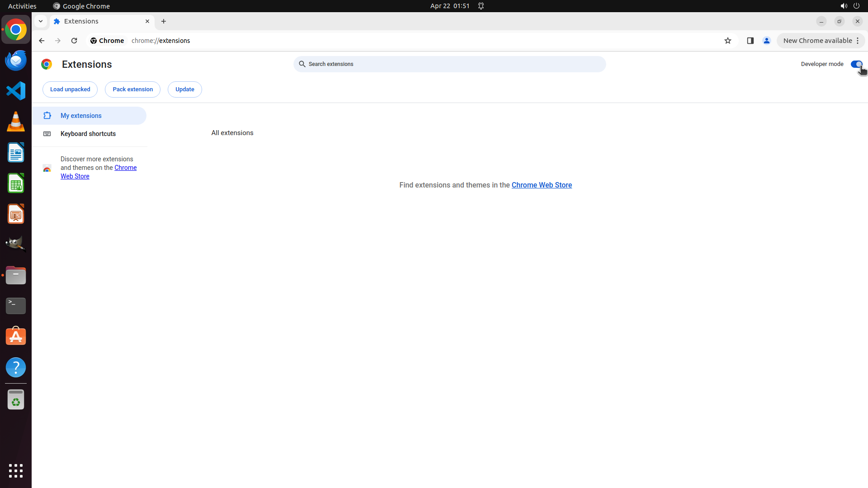Go back with back arrow
868x488 pixels.
42,41
